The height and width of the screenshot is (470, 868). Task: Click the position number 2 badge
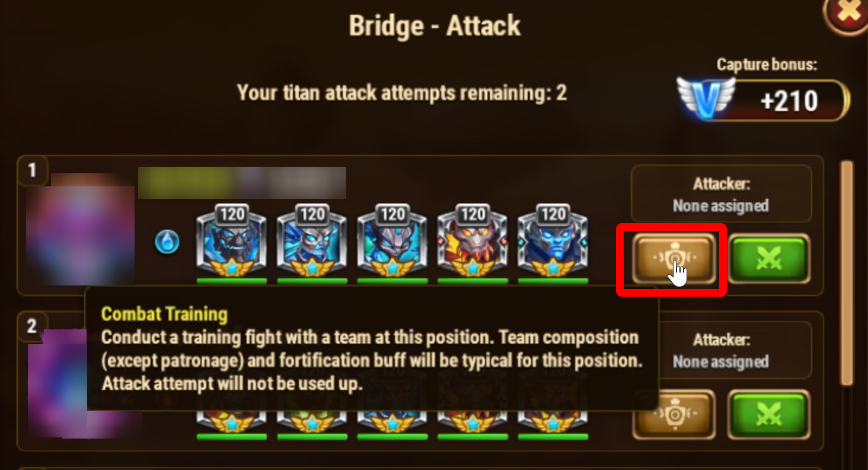pyautogui.click(x=32, y=326)
